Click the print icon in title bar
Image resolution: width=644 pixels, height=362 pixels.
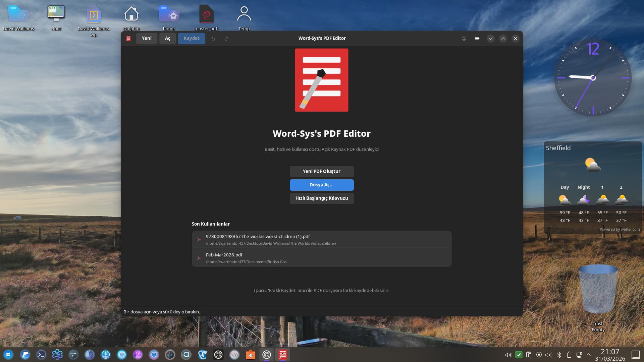(464, 39)
